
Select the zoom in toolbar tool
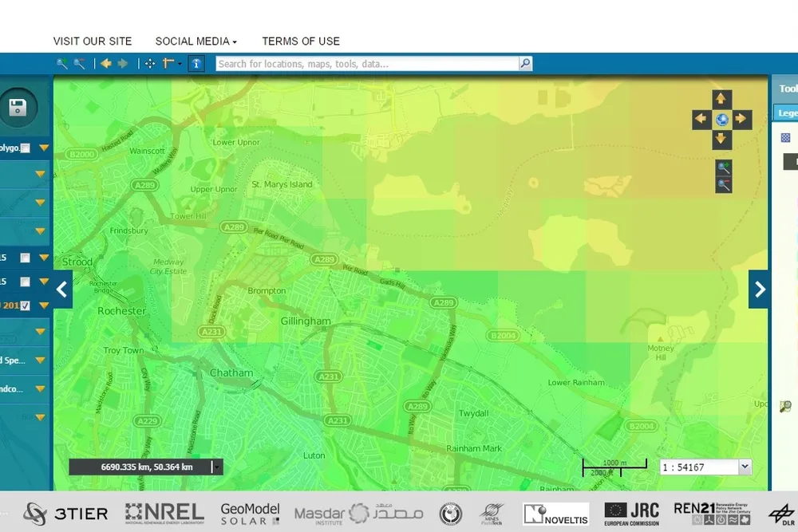click(62, 64)
